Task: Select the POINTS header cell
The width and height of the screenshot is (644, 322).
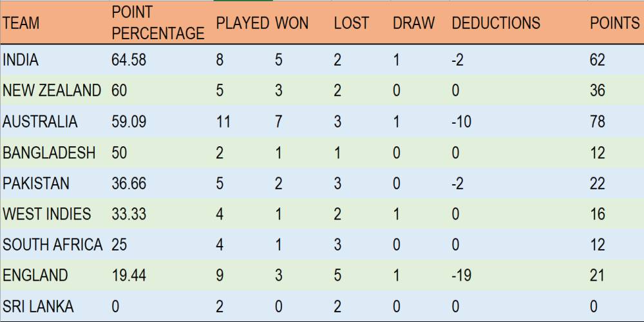Action: (616, 22)
